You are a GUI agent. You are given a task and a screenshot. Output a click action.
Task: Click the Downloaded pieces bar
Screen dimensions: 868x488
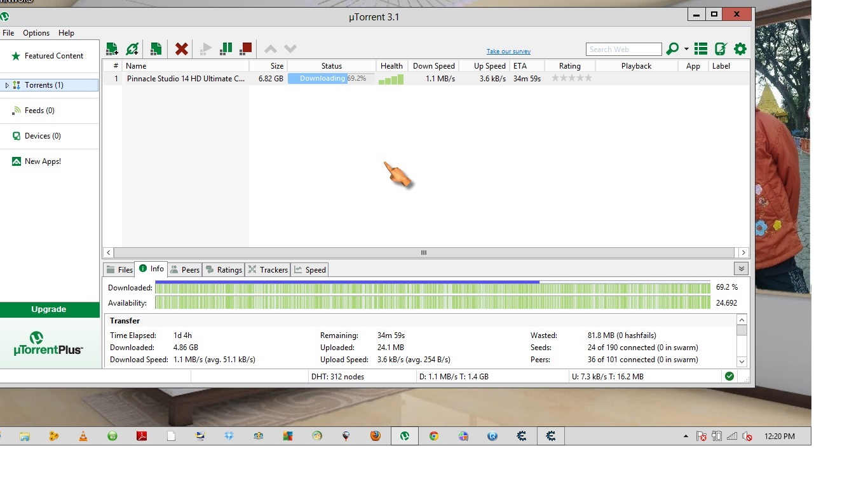(x=433, y=287)
